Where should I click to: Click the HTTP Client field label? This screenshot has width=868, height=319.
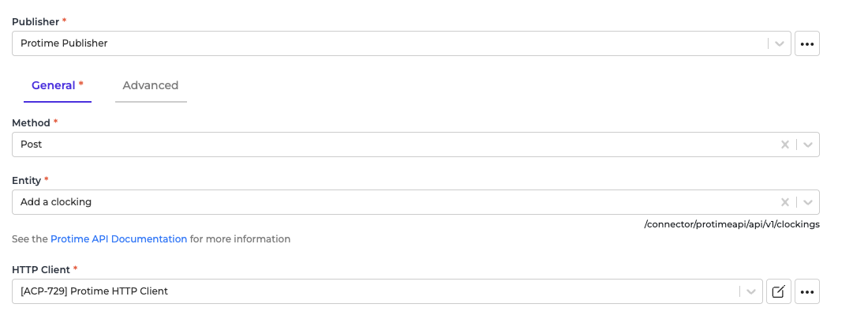(41, 270)
